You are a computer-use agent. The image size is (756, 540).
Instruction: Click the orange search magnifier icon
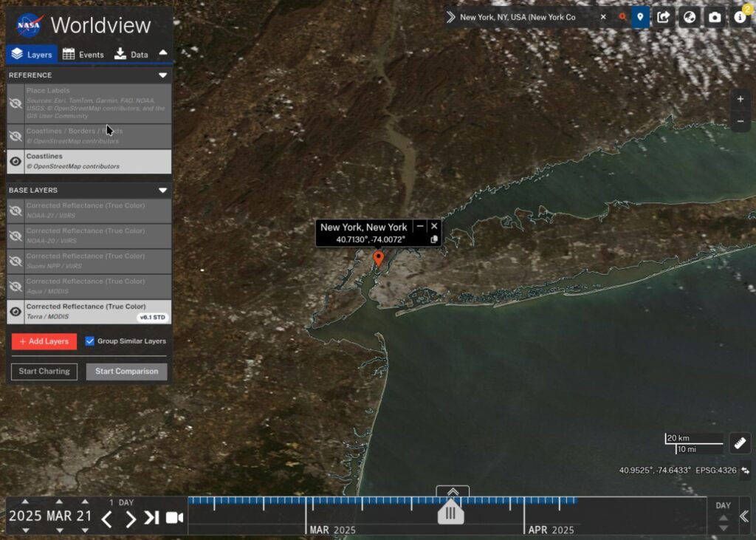(x=622, y=17)
